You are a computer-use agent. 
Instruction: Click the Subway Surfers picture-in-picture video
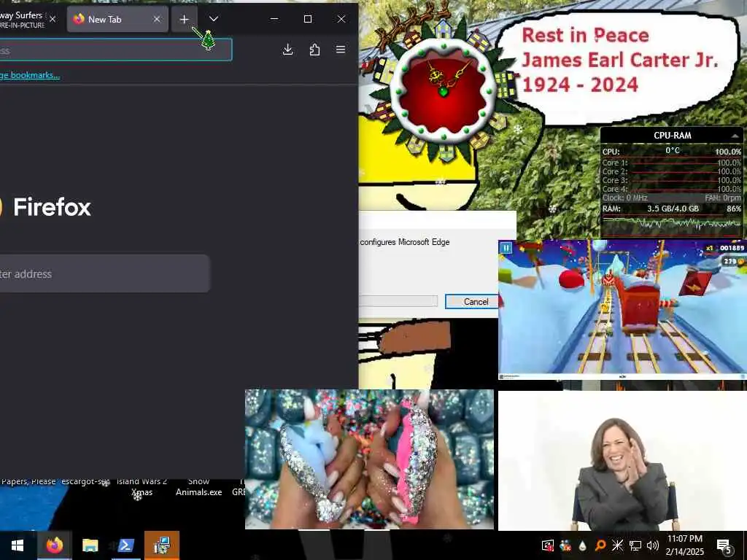point(622,309)
